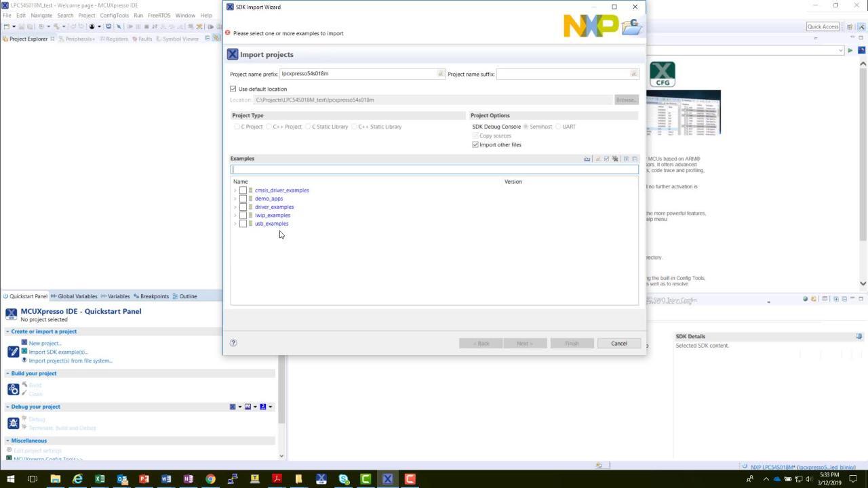Open Outlook from the taskbar
Viewport: 868px width, 488px height.
tap(122, 479)
